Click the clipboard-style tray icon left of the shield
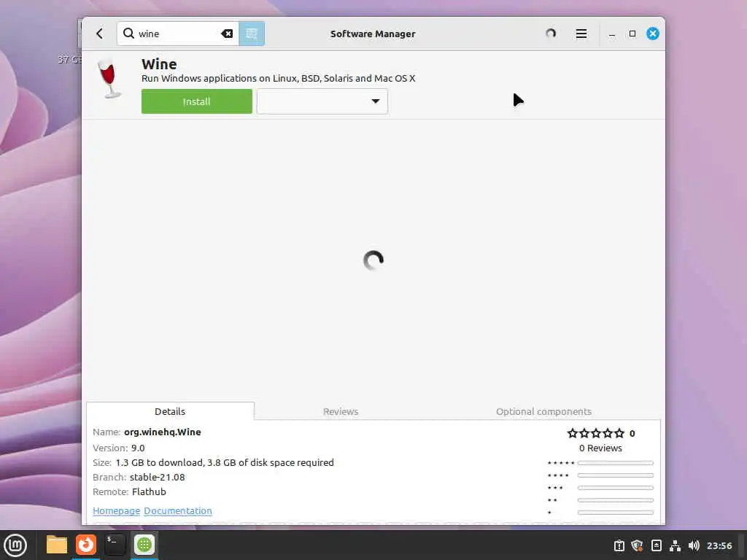The width and height of the screenshot is (747, 560). click(x=619, y=545)
